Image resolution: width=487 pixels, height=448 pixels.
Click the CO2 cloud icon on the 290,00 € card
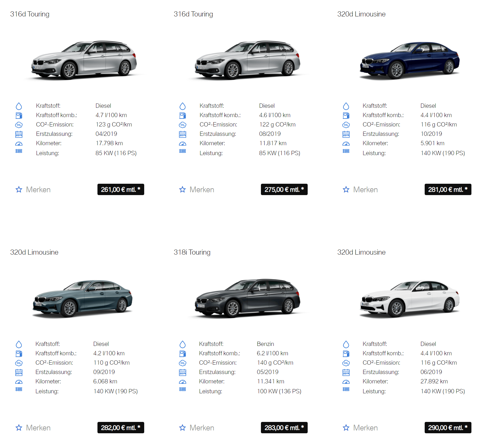coord(346,363)
